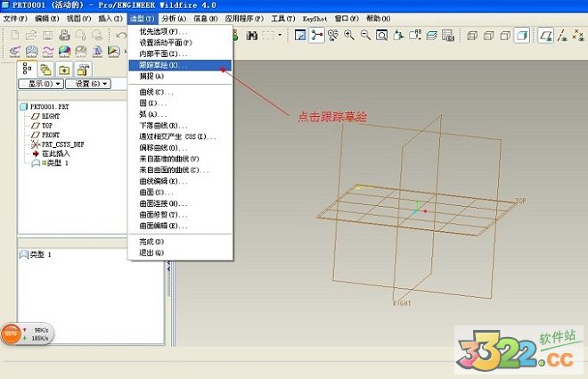Screen dimensions: 588x379
Task: Click the Print icon
Action: tap(64, 36)
